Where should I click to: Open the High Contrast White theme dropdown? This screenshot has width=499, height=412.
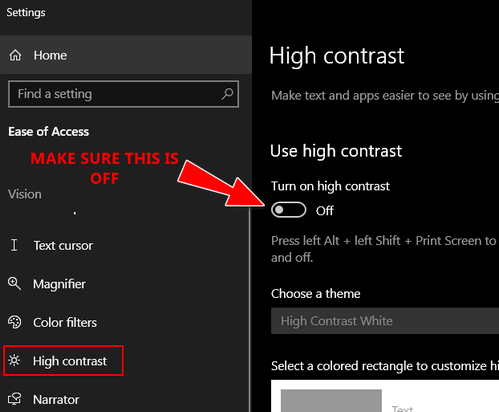[x=385, y=321]
